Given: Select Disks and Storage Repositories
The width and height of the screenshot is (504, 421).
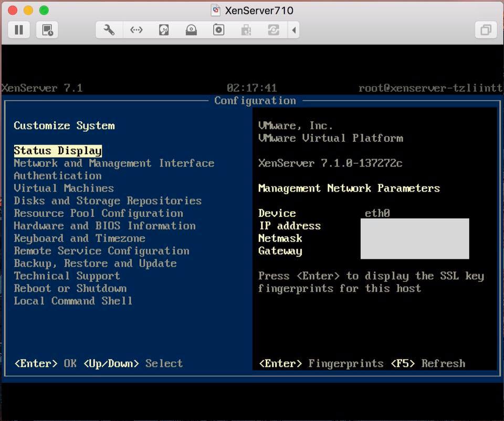Looking at the screenshot, I should coord(108,201).
